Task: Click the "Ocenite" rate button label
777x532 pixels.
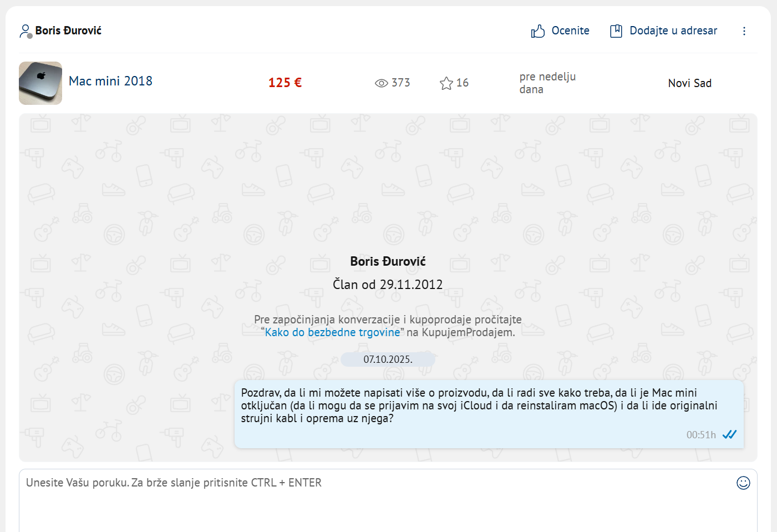Action: (x=570, y=31)
